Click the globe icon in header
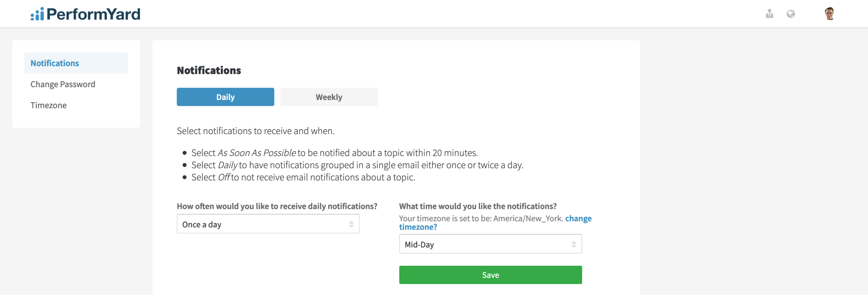The height and width of the screenshot is (295, 868). point(791,14)
